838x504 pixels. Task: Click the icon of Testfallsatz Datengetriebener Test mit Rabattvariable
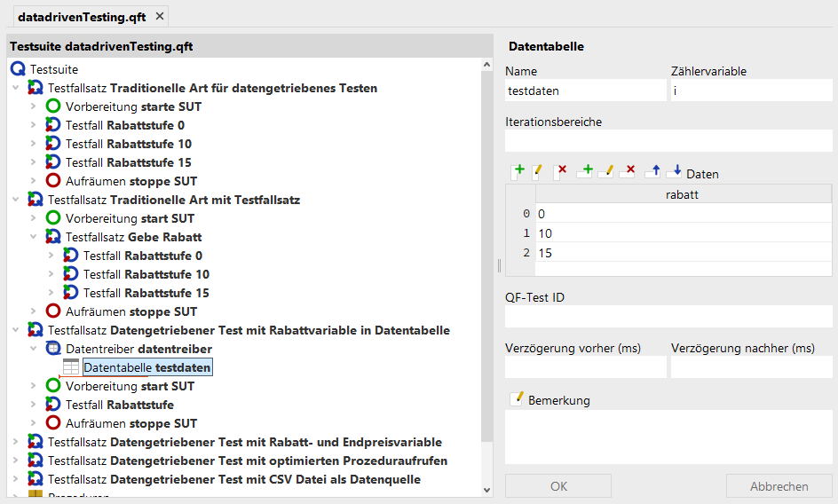click(36, 330)
